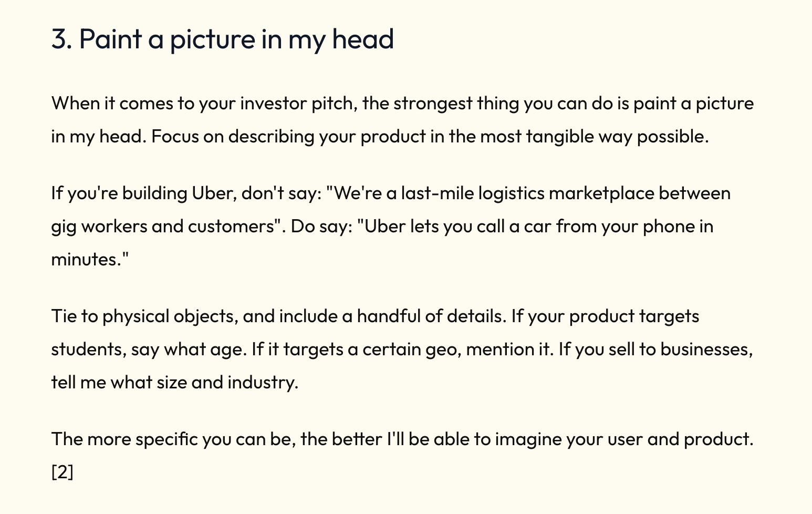Click the words "If you sell to businesses,"
812x514 pixels.
pyautogui.click(x=656, y=349)
